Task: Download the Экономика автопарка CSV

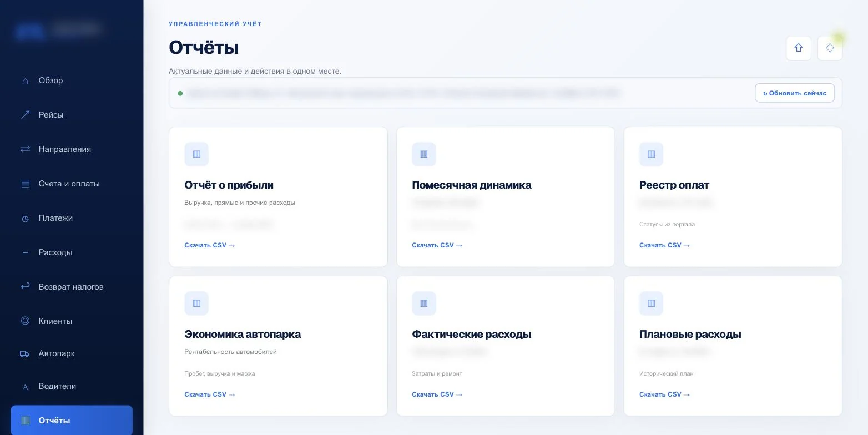Action: coord(210,394)
